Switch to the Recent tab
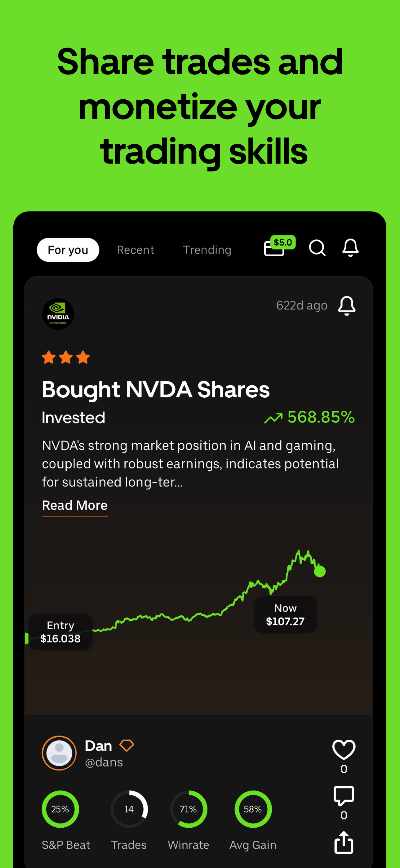Image resolution: width=400 pixels, height=868 pixels. tap(136, 250)
